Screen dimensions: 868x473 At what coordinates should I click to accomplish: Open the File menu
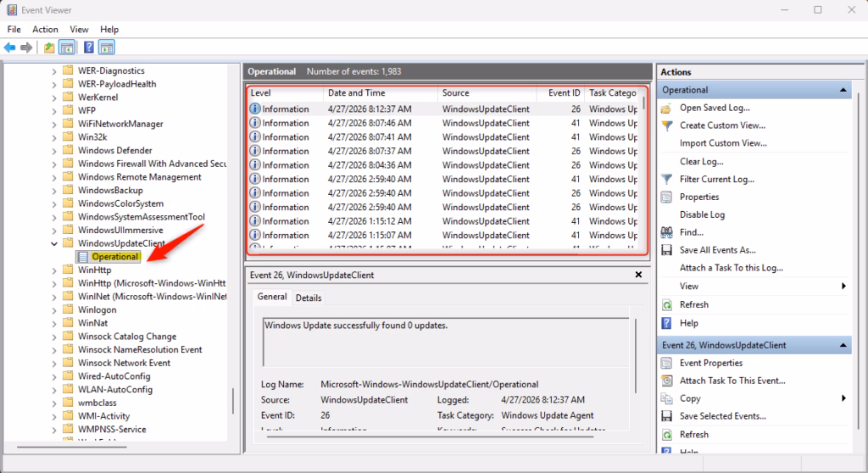14,30
